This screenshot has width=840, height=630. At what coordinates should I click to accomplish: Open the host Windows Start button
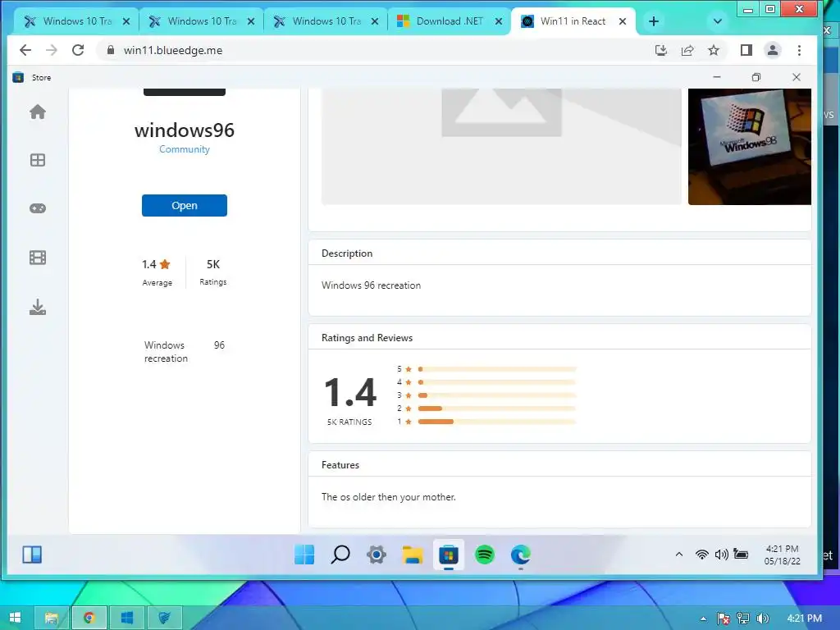pos(15,618)
